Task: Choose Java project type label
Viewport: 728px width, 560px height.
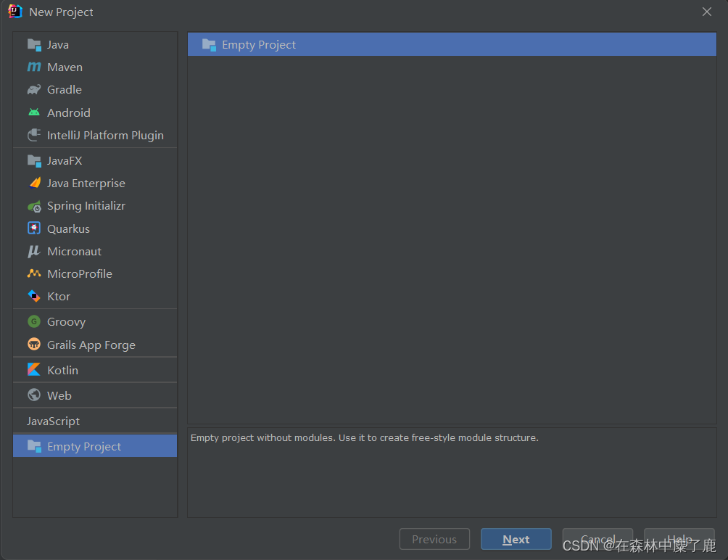Action: (58, 45)
